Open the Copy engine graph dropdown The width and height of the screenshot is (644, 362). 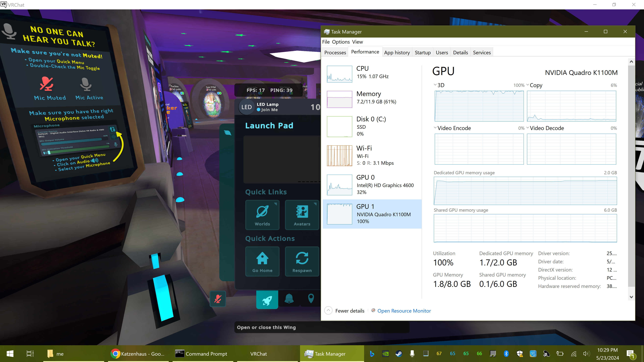(528, 85)
